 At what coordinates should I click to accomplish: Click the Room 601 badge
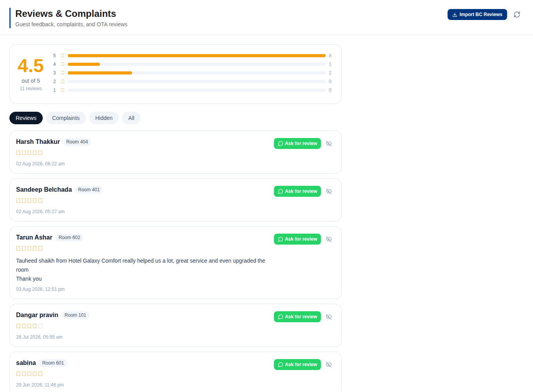pyautogui.click(x=53, y=363)
